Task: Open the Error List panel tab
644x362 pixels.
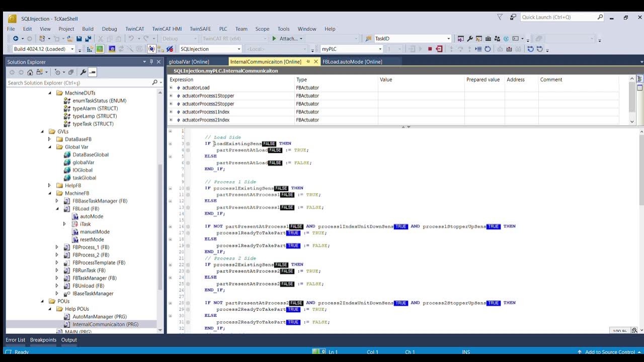Action: 15,340
